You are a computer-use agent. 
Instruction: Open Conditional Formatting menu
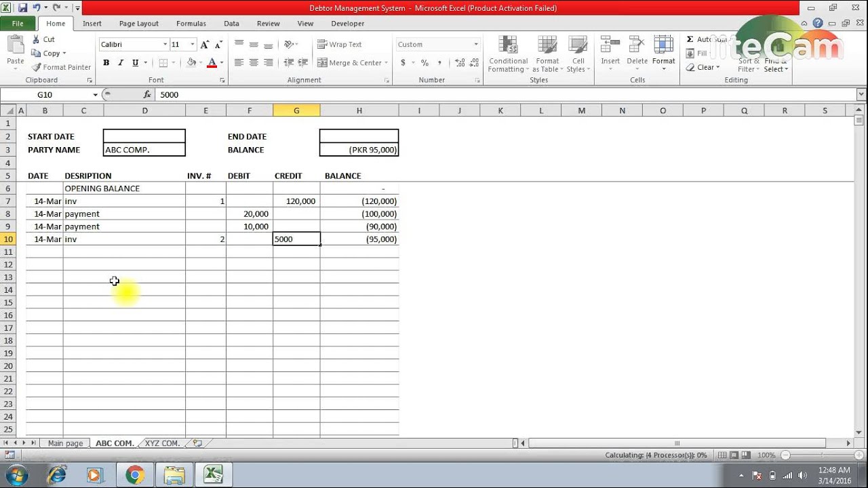(x=508, y=54)
